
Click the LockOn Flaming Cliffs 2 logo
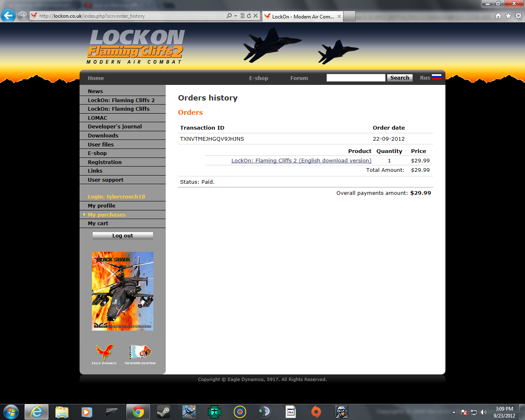(x=136, y=47)
